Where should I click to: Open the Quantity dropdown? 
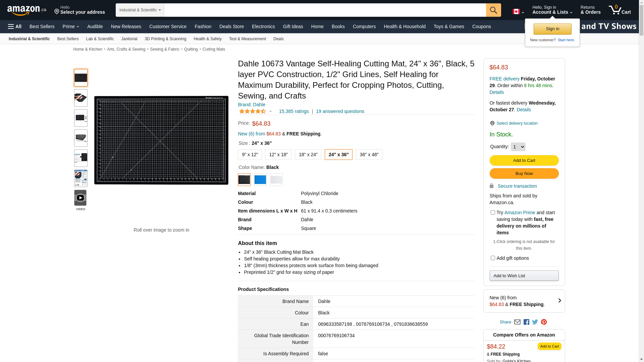point(518,147)
